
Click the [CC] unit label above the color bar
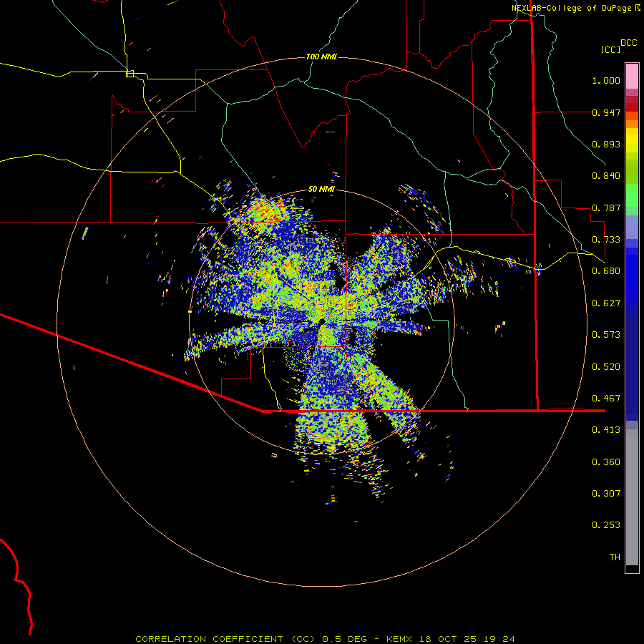tap(610, 49)
